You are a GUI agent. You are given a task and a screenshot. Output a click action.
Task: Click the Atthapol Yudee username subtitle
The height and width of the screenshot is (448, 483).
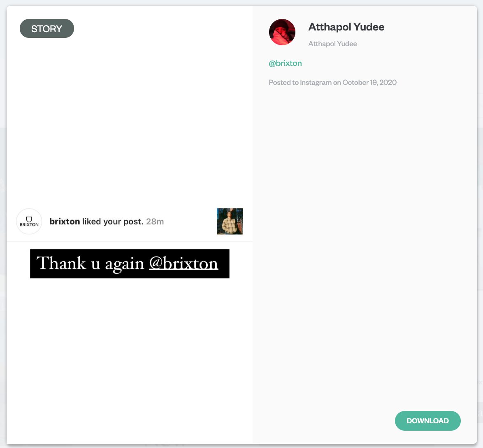pos(332,44)
